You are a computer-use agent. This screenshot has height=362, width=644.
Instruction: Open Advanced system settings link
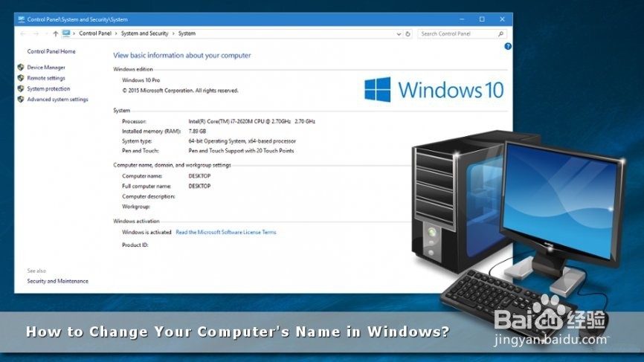pyautogui.click(x=57, y=100)
